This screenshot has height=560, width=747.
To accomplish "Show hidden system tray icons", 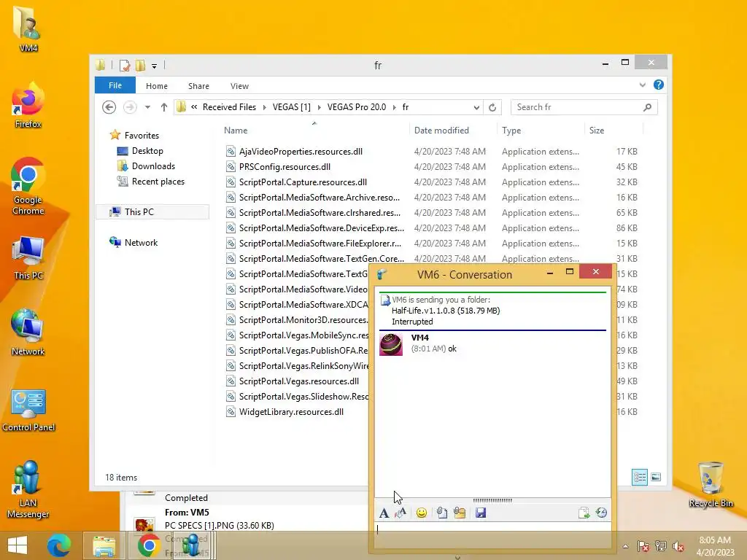I will (625, 546).
